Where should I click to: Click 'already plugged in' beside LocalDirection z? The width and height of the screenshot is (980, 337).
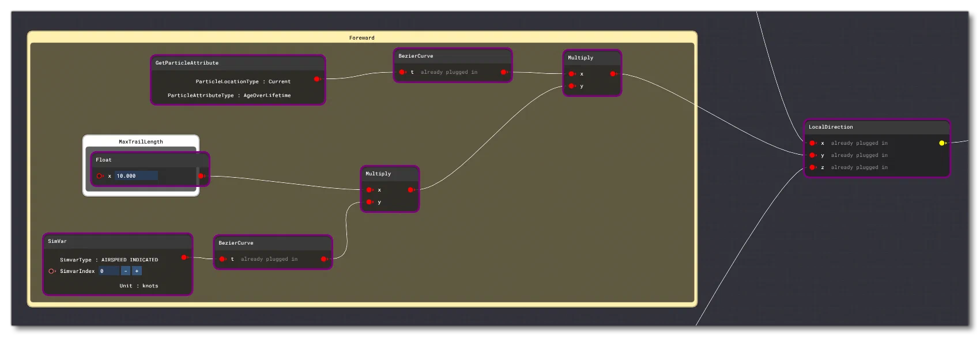859,167
